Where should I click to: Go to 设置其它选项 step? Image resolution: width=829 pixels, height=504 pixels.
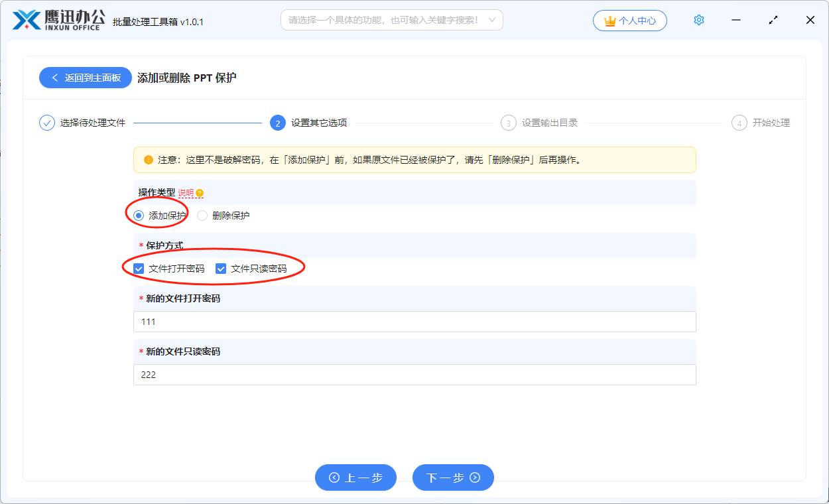[x=319, y=123]
